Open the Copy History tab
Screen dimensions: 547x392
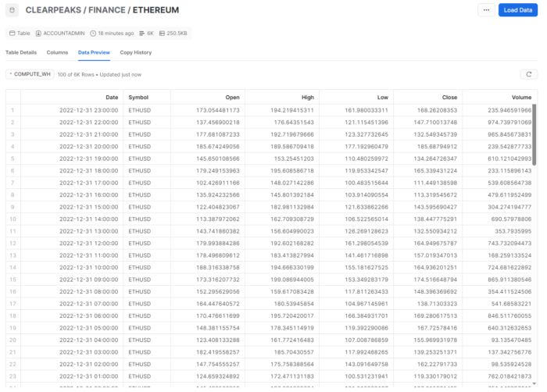coord(136,52)
